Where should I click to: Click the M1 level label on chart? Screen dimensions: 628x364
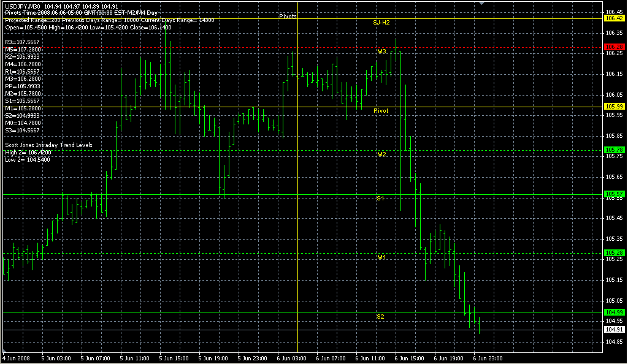[381, 258]
